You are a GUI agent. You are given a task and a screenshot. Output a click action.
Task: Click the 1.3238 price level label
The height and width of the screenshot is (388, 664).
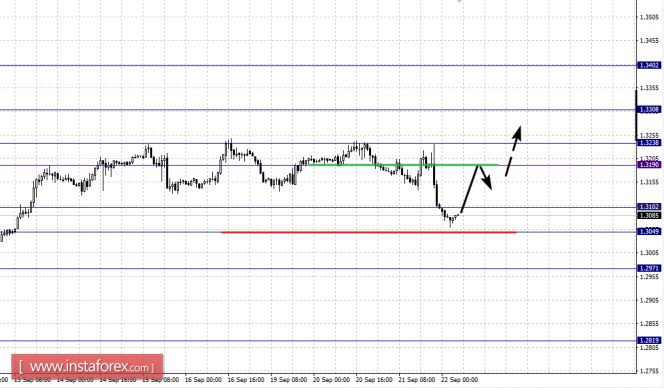tap(649, 143)
